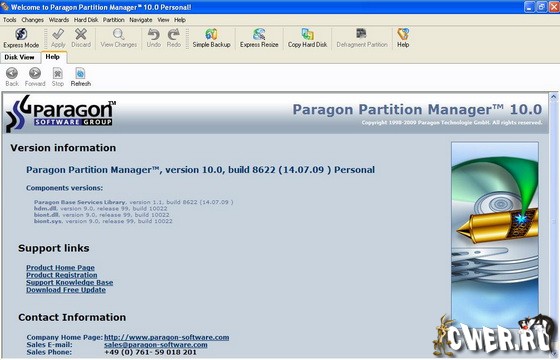Launch Simple Backup wizard
This screenshot has height=360, width=560.
(211, 38)
